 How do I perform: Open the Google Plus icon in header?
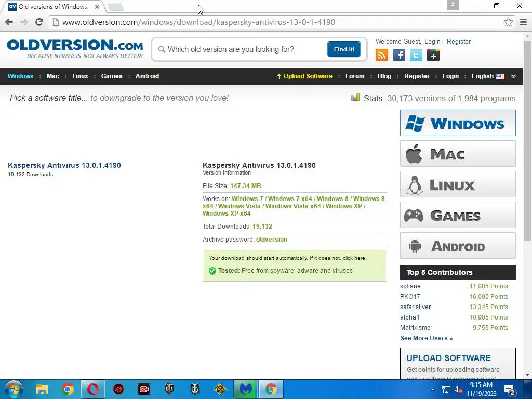(x=433, y=55)
